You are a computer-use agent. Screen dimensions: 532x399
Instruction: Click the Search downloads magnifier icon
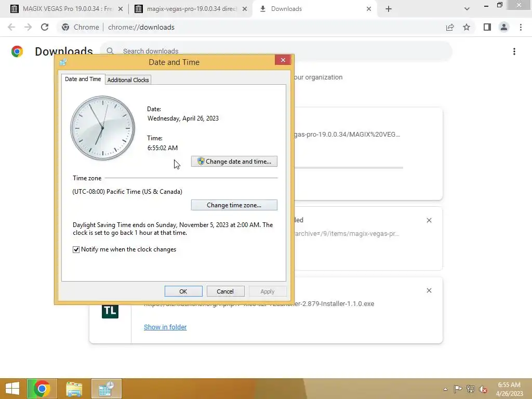110,51
